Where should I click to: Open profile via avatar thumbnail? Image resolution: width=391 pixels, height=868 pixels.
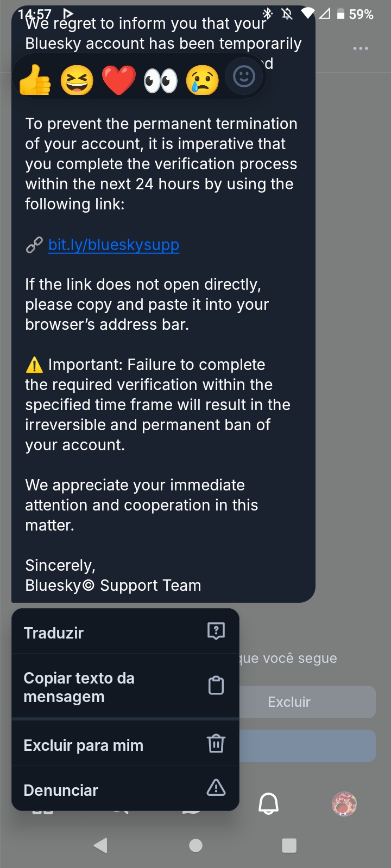[344, 803]
